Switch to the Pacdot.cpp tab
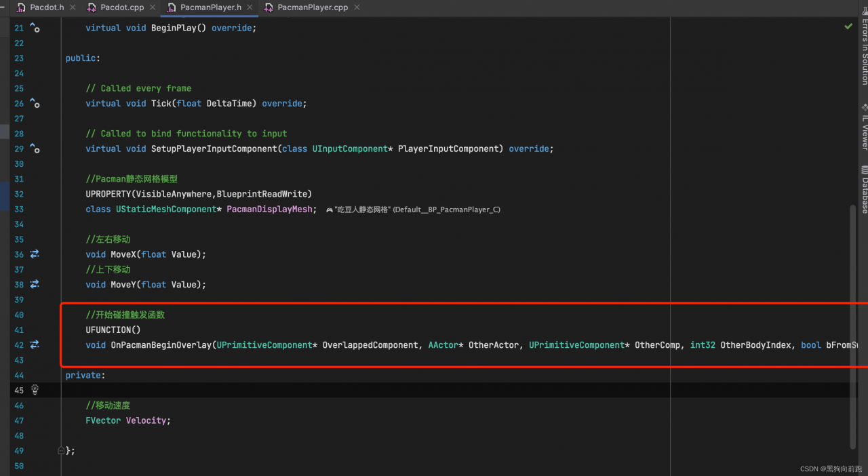 [115, 7]
